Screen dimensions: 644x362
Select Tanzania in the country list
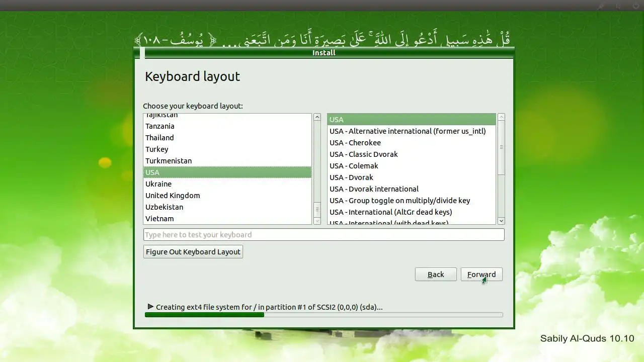(x=227, y=126)
